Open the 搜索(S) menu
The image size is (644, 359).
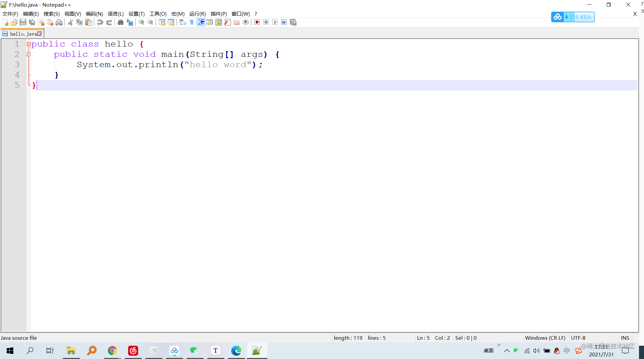point(52,14)
